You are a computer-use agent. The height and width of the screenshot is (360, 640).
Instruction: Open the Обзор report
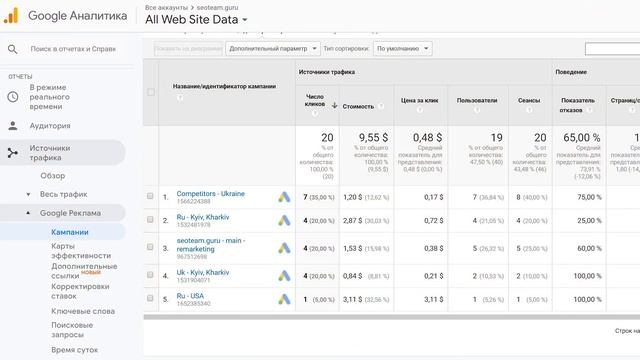(53, 176)
